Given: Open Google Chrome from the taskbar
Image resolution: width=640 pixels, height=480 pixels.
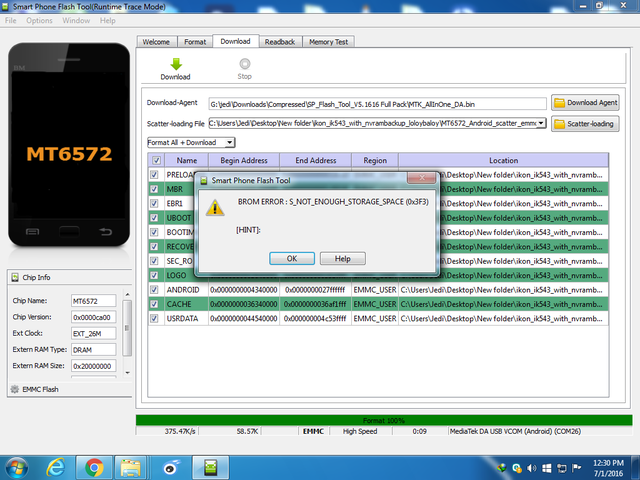Looking at the screenshot, I should coord(93,466).
